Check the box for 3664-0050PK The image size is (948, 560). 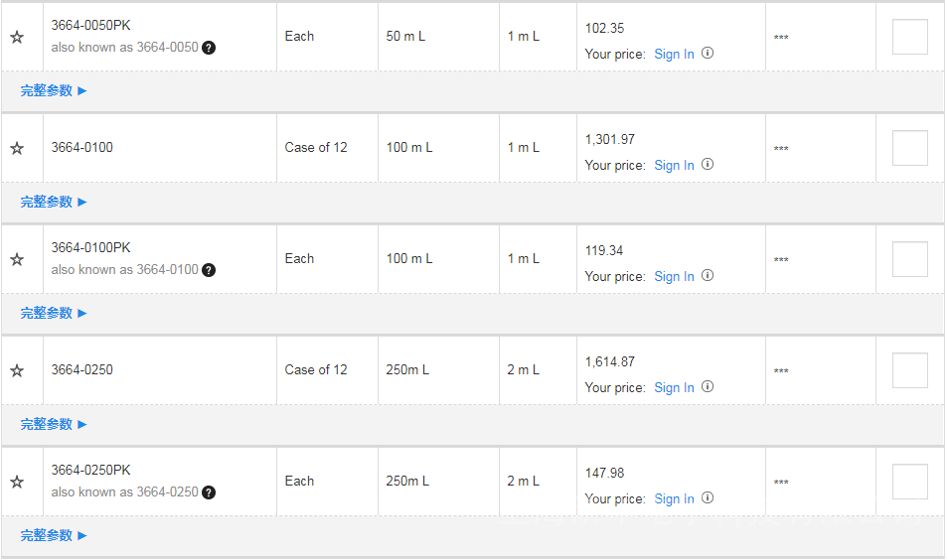(x=909, y=37)
